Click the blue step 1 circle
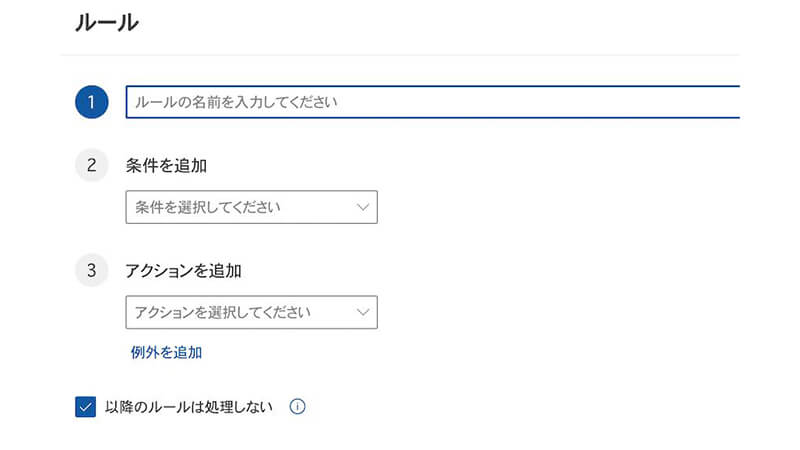 coord(91,102)
